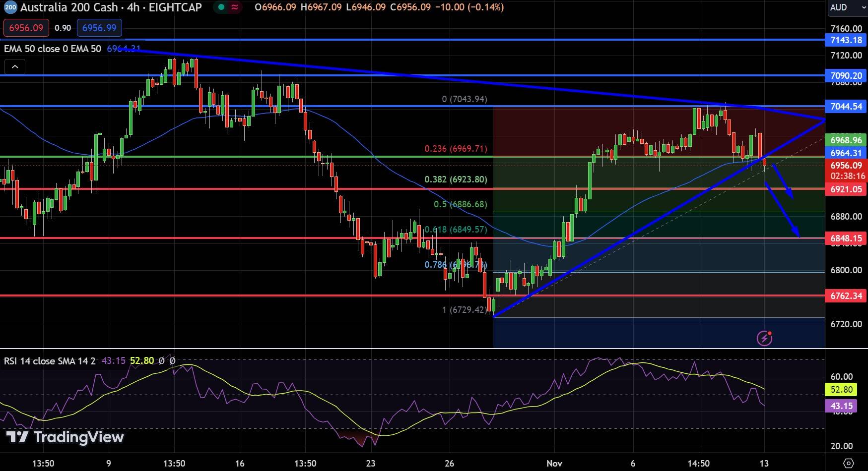
Task: Click the 16 date marker on time axis
Action: coord(240,464)
